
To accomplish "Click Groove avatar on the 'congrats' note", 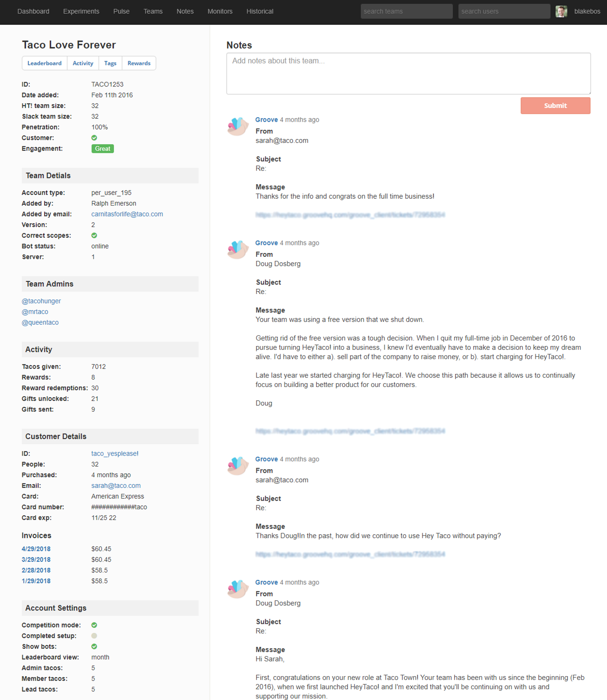I will (238, 126).
